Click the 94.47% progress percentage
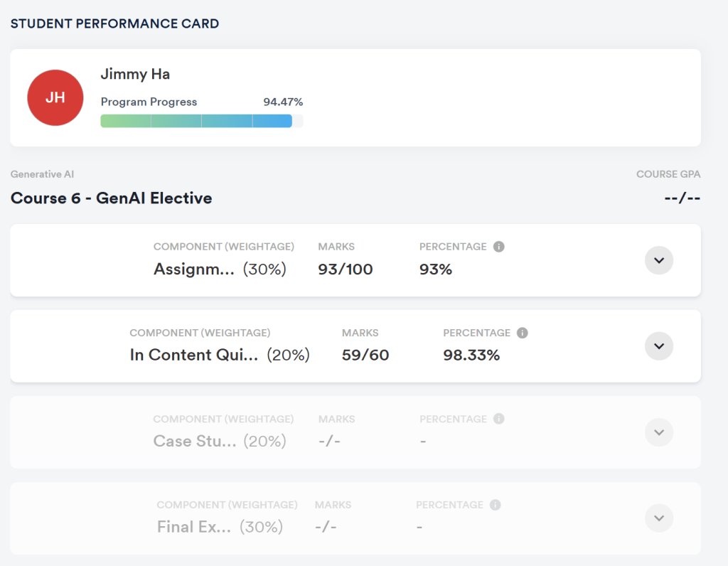Screen dimensions: 728x566 (283, 102)
